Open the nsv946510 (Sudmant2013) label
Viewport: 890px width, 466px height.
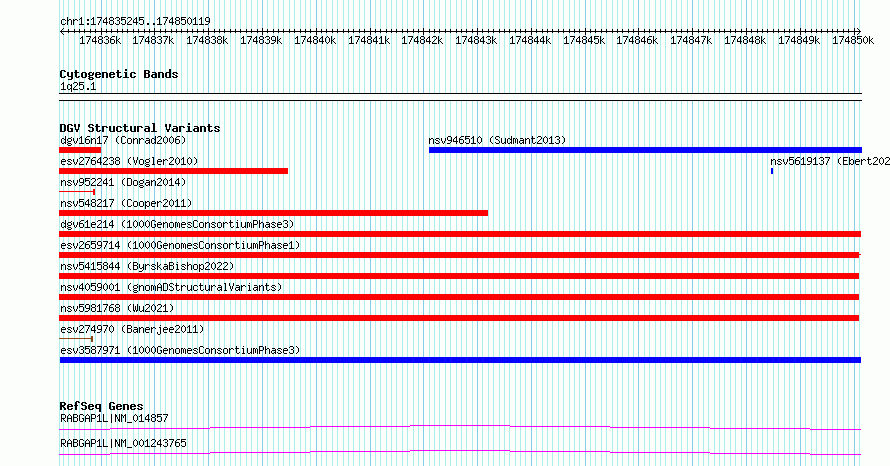point(497,140)
